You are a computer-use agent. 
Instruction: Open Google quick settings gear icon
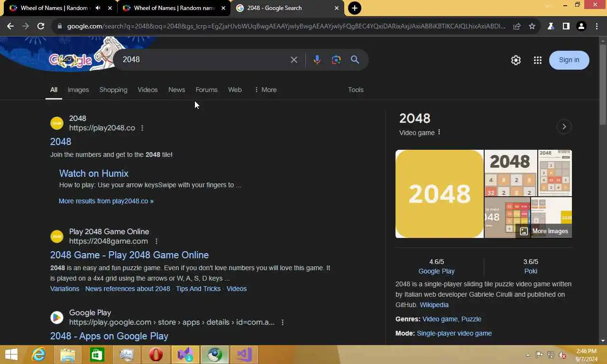pyautogui.click(x=516, y=60)
